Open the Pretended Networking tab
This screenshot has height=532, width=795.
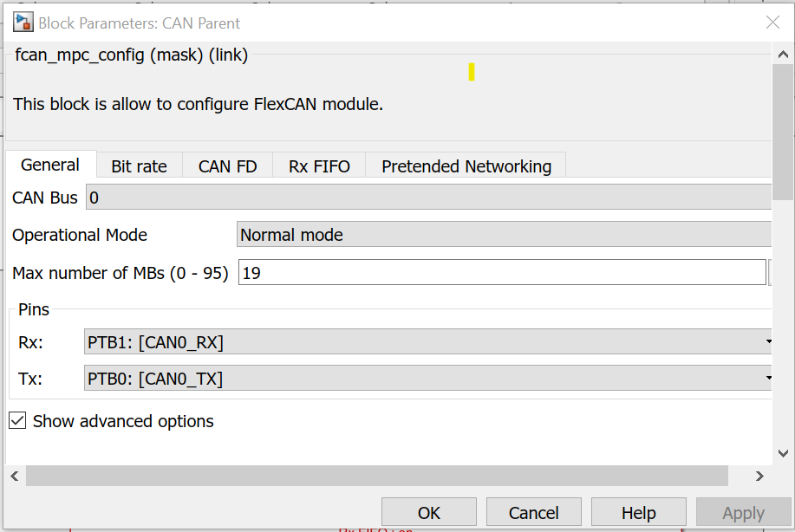click(466, 166)
